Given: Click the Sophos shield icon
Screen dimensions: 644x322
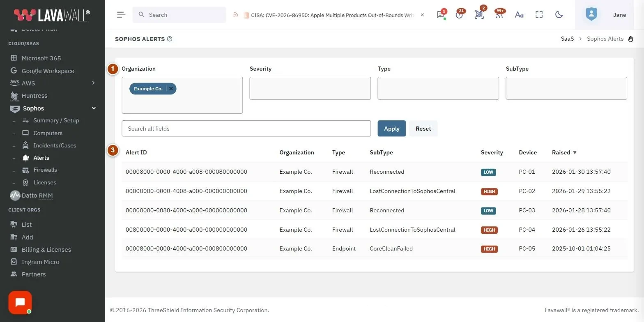Looking at the screenshot, I should coord(15,109).
